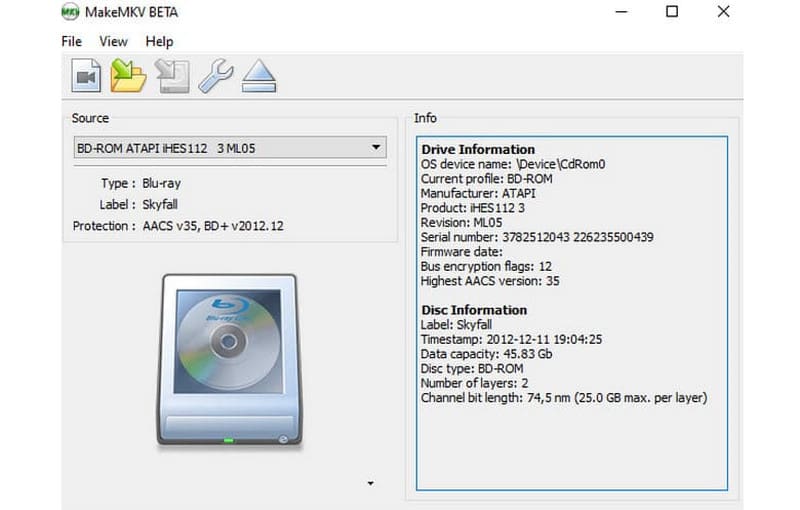Click the Open video files toolbar icon
Screen dimensions: 800x510
pyautogui.click(x=86, y=75)
